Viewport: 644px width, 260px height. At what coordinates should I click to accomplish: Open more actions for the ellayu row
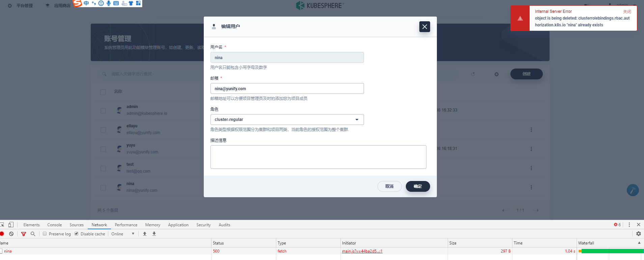pyautogui.click(x=531, y=130)
